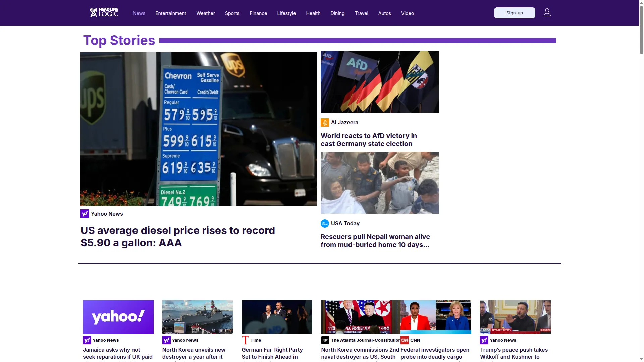The image size is (644, 362).
Task: Open the Rescuers pull Nepali woman alive story
Action: click(375, 241)
